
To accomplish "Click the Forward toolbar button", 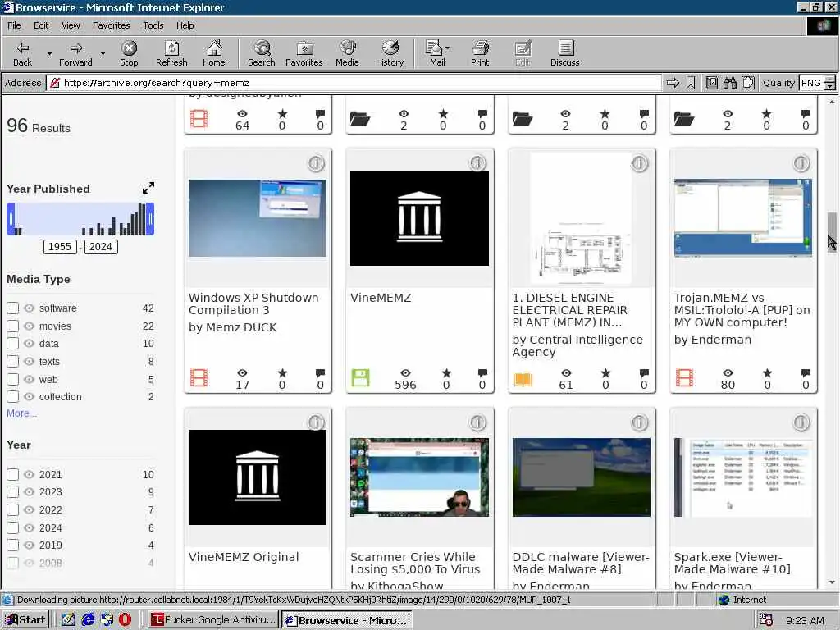I will pyautogui.click(x=75, y=53).
